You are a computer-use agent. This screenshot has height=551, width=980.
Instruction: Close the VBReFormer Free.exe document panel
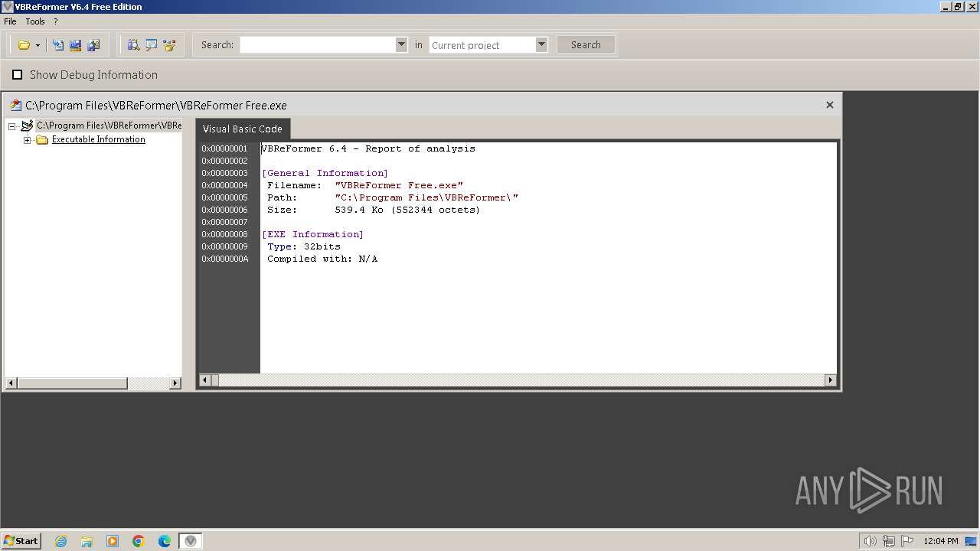click(829, 105)
